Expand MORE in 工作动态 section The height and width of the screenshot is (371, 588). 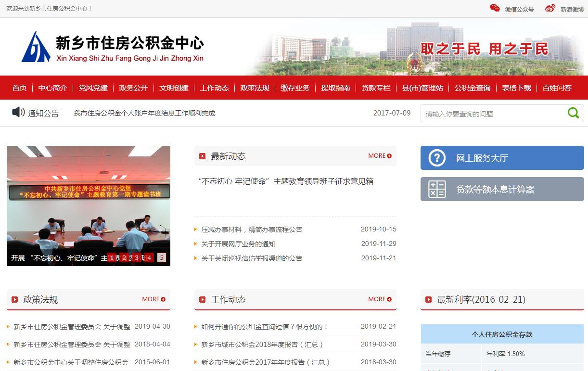pyautogui.click(x=380, y=299)
